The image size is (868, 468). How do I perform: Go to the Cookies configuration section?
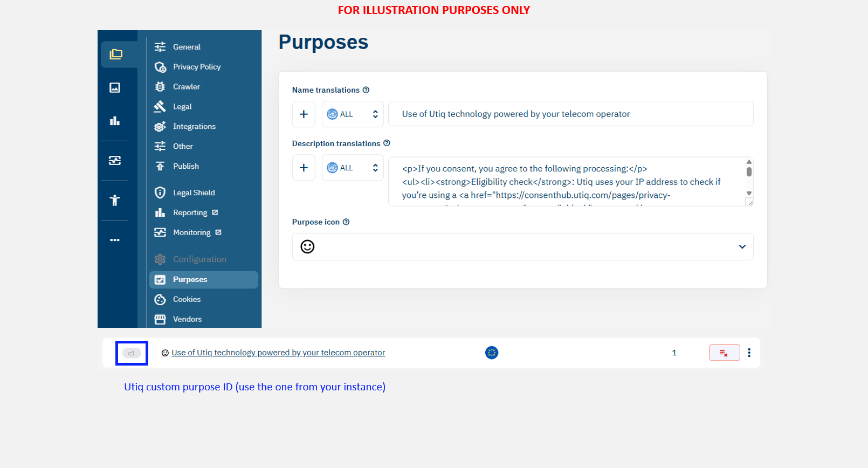tap(187, 299)
